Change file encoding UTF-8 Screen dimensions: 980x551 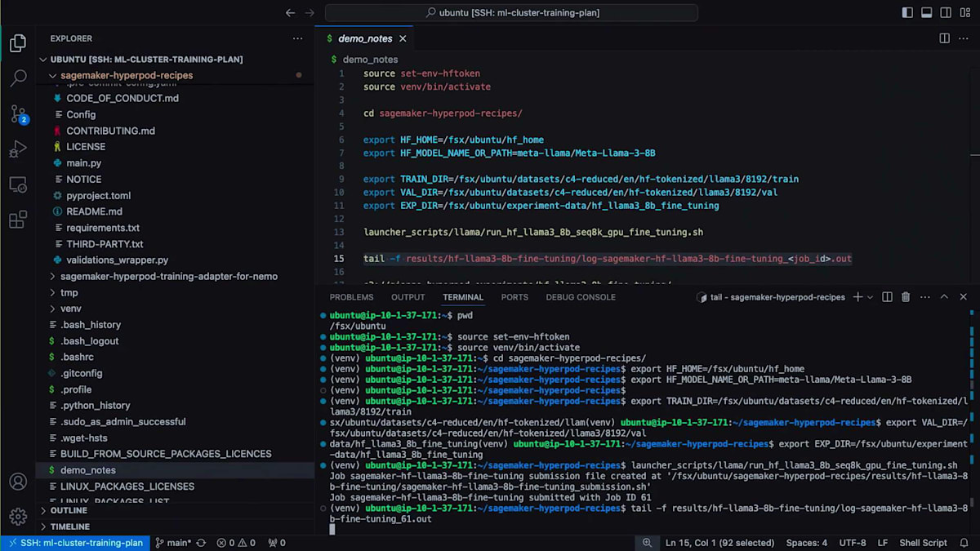click(x=852, y=543)
